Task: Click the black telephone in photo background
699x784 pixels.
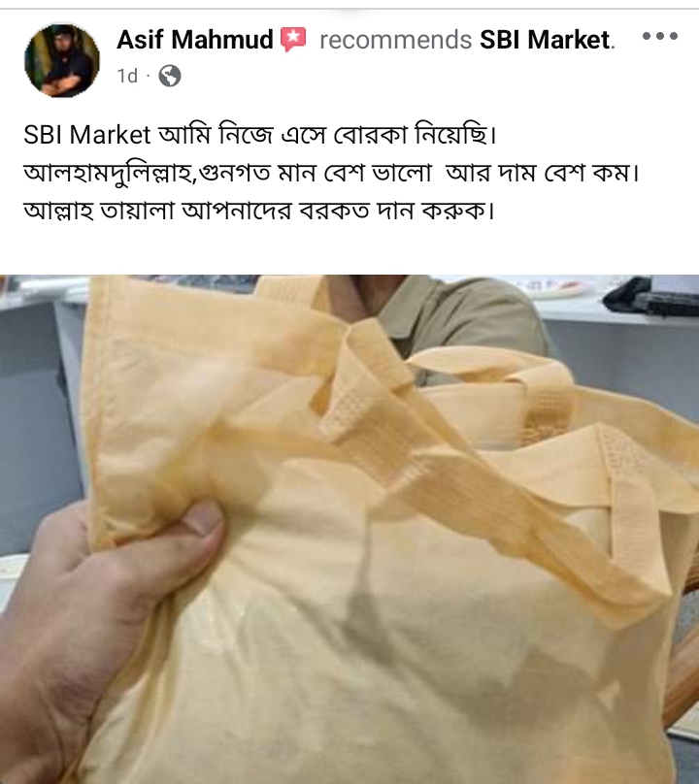Action: pos(650,296)
